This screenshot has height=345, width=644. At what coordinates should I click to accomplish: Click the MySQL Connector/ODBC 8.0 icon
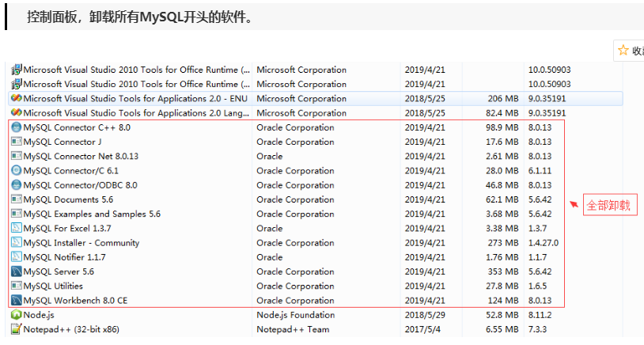tap(17, 185)
